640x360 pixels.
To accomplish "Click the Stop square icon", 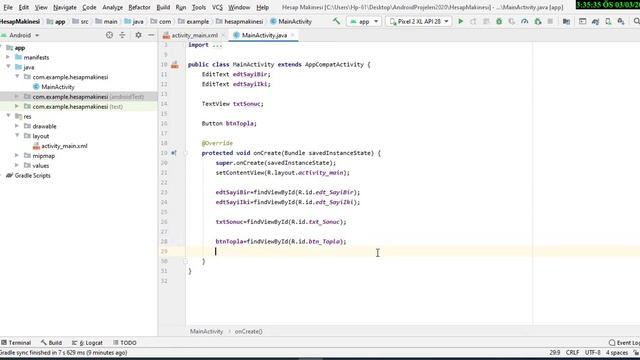I will point(550,21).
